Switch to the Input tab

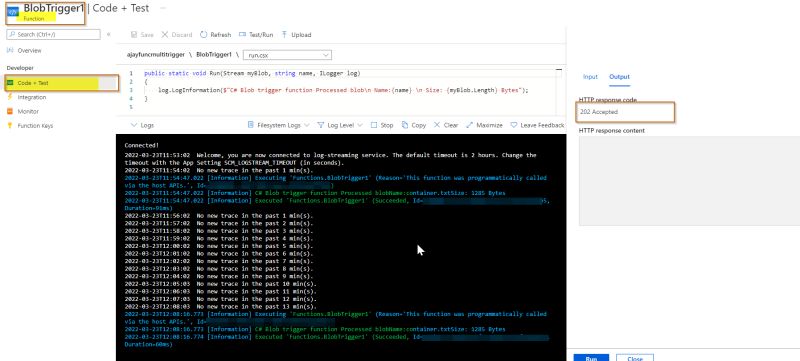[590, 76]
